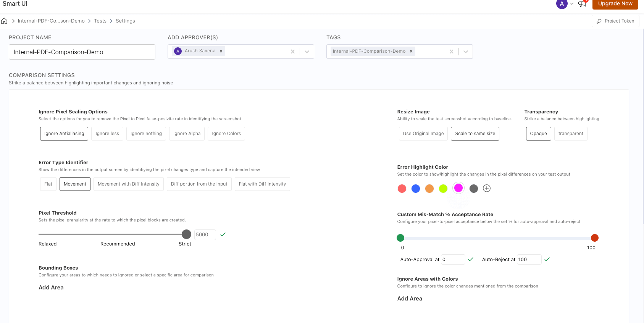The height and width of the screenshot is (323, 644).
Task: Confirm Auto-Approval value checkmark
Action: [x=471, y=259]
